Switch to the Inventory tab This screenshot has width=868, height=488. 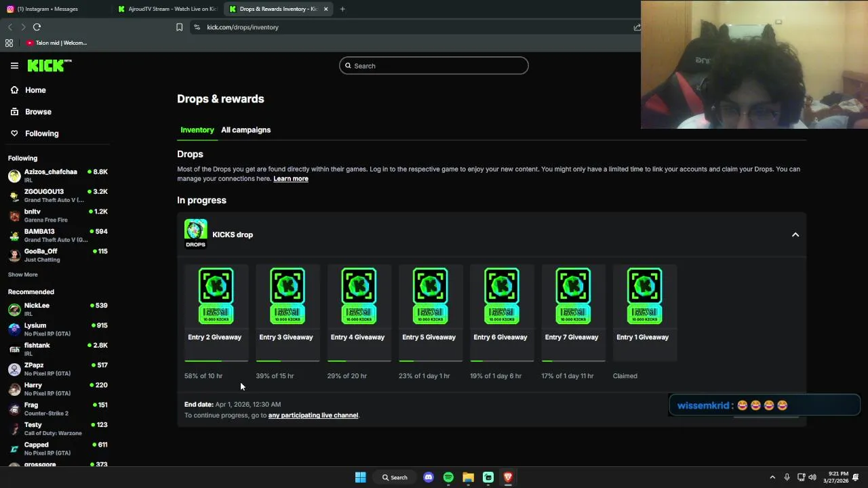coord(197,130)
